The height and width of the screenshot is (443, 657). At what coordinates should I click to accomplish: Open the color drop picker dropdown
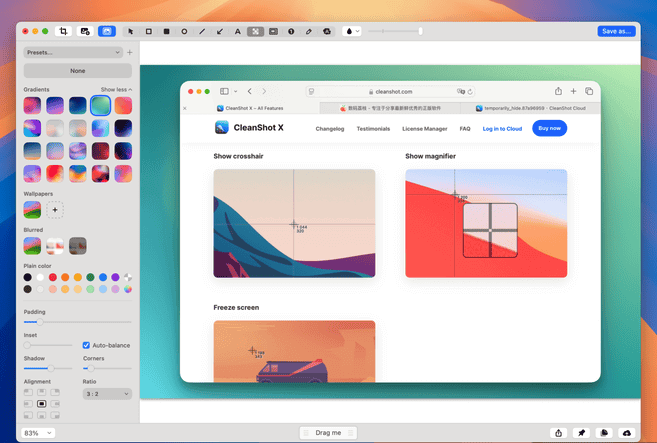pos(352,31)
